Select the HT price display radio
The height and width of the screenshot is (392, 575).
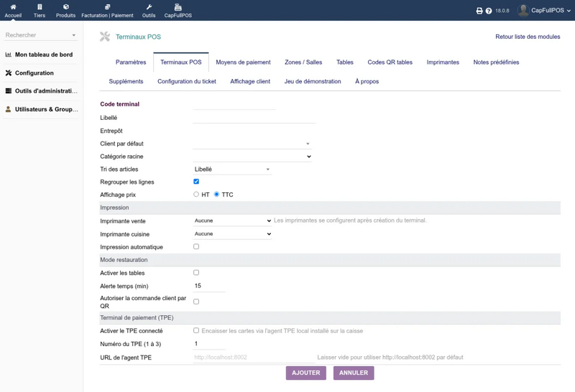tap(196, 194)
